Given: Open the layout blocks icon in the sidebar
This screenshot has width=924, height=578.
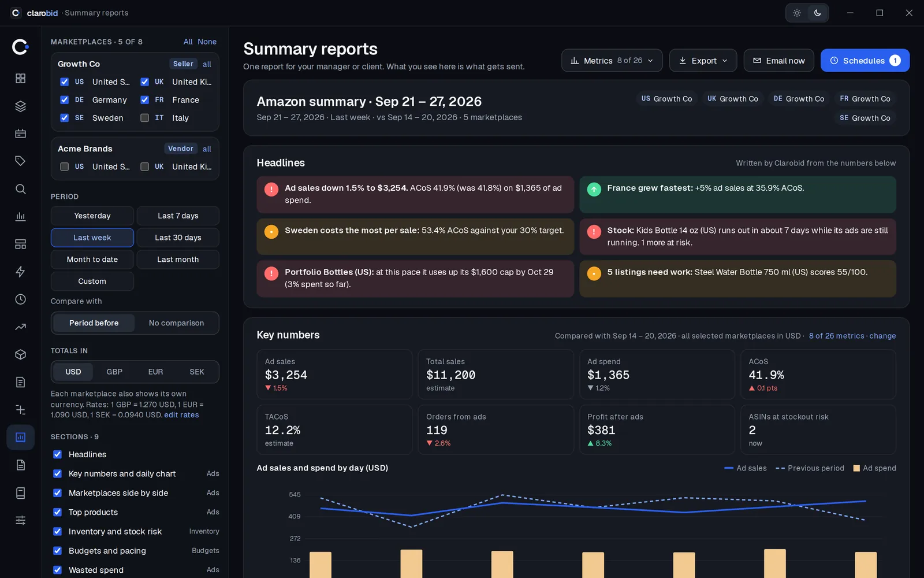Looking at the screenshot, I should pos(20,244).
